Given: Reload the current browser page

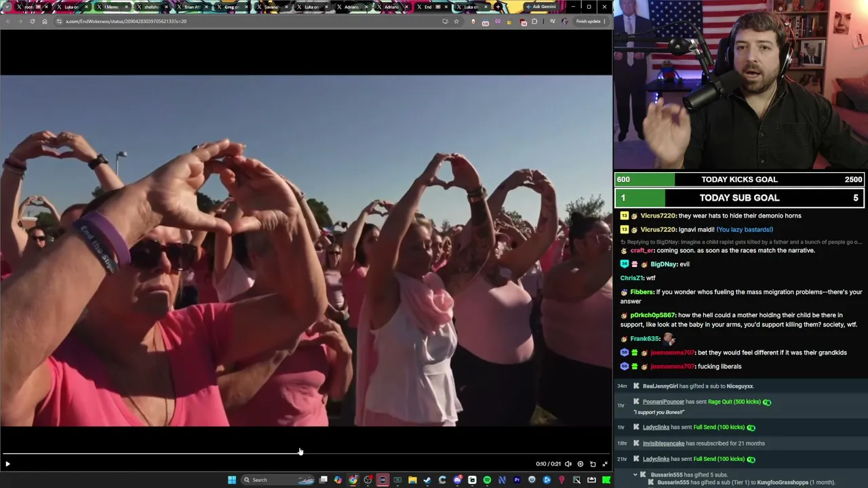Looking at the screenshot, I should (x=32, y=21).
